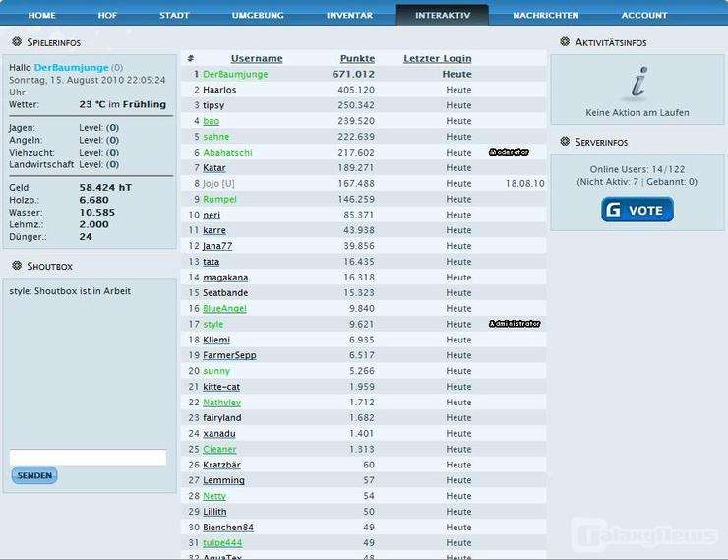Viewport: 728px width, 560px height.
Task: Open player Lemming profile
Action: (223, 480)
